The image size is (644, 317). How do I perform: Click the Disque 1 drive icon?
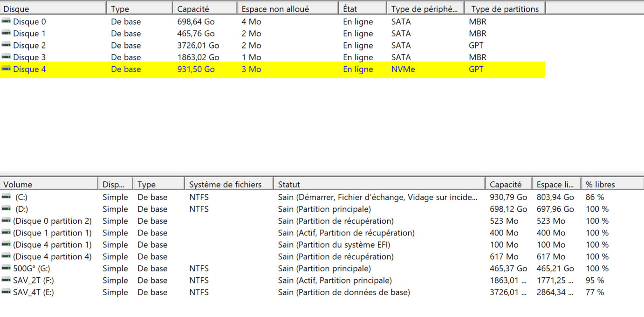point(6,34)
